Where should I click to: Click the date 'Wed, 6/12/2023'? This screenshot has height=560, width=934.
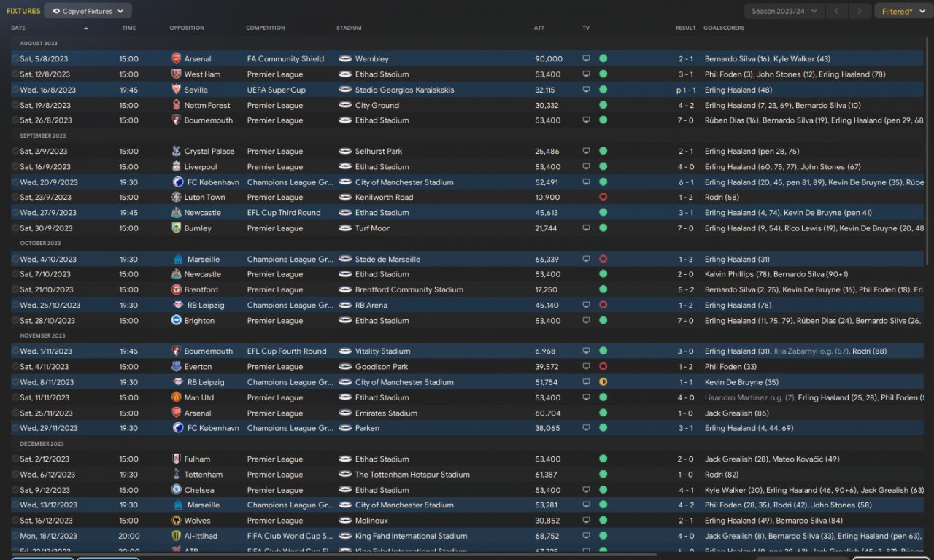(47, 475)
